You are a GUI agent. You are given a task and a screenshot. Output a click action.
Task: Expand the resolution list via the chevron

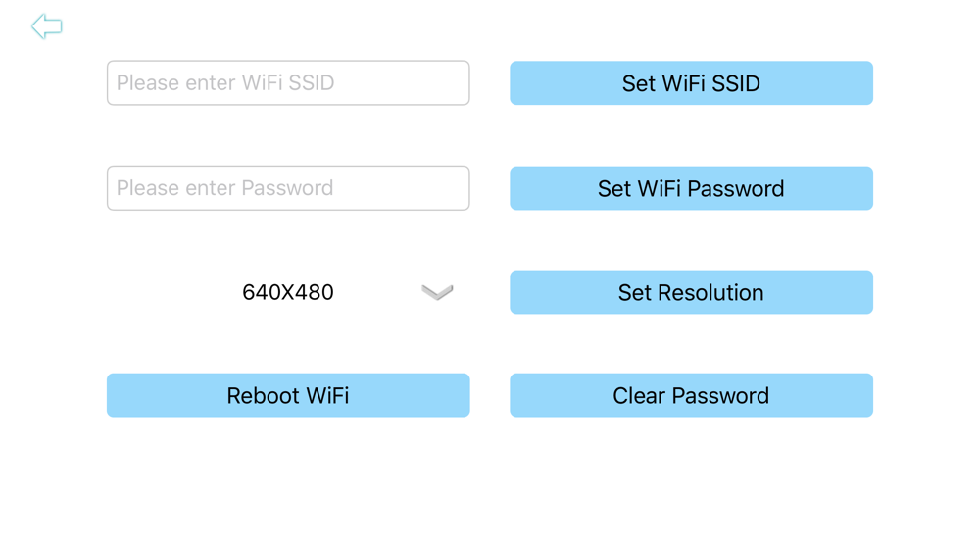(437, 292)
